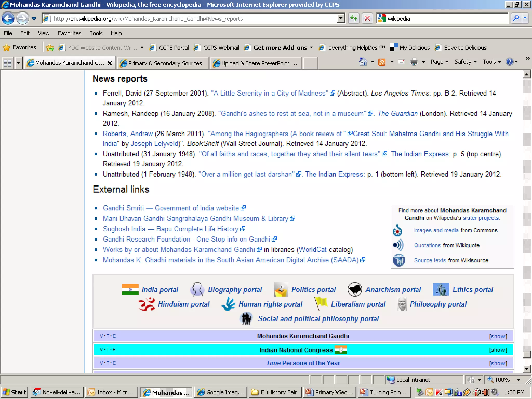
Task: Click the red Stop loading icon
Action: tap(367, 18)
